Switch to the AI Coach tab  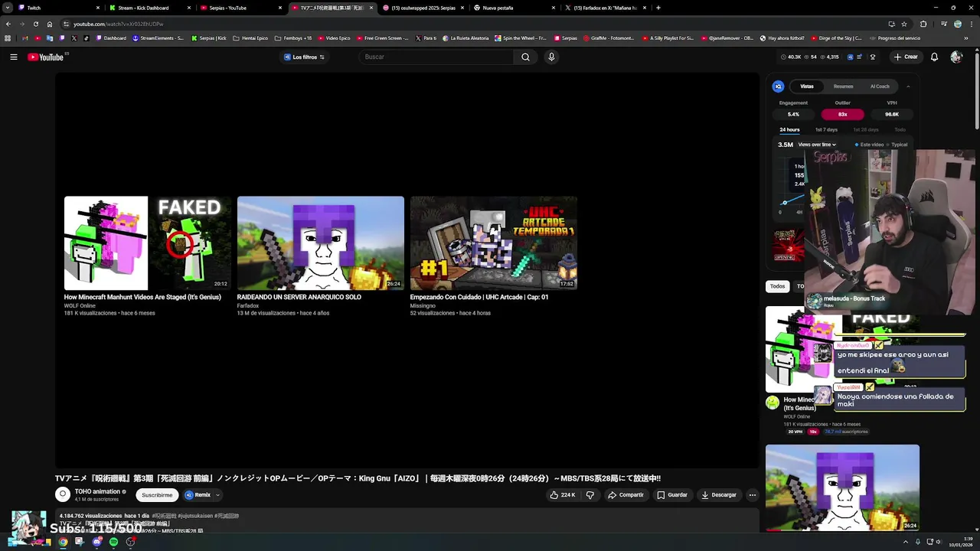(880, 86)
